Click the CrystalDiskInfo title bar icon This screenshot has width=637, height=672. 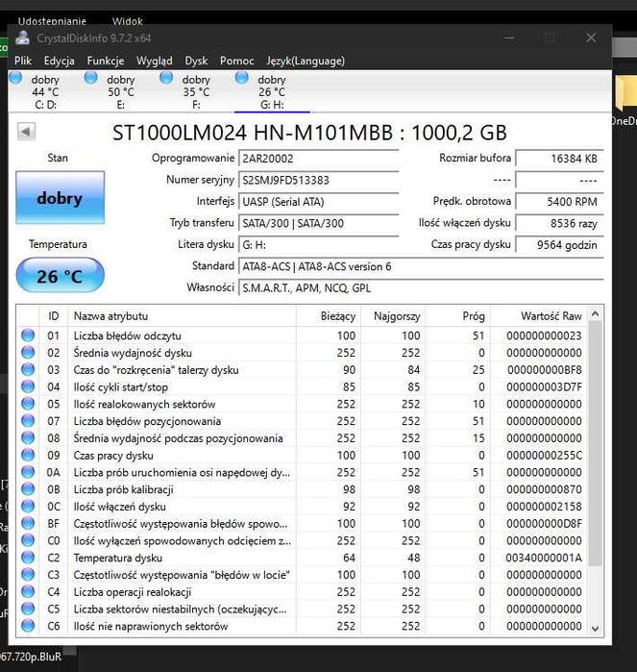point(22,38)
